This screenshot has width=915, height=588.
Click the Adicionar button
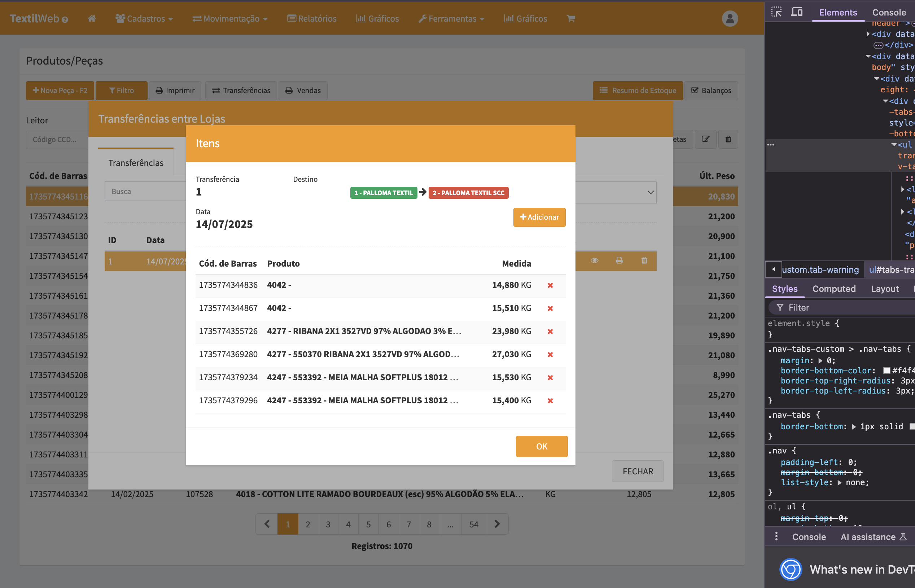[x=539, y=217]
